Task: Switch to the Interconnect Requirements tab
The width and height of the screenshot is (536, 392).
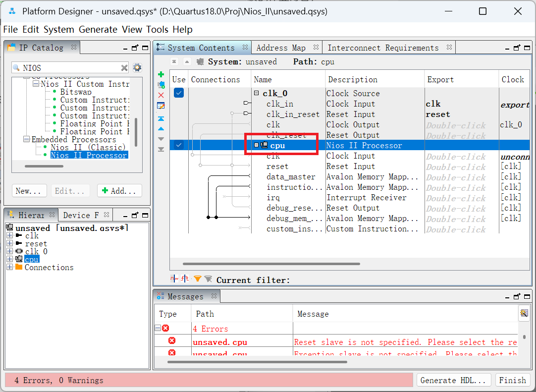Action: click(383, 48)
